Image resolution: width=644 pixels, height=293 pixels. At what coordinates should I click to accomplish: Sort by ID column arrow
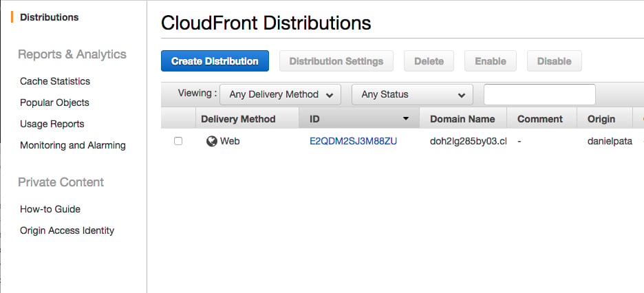click(x=406, y=118)
